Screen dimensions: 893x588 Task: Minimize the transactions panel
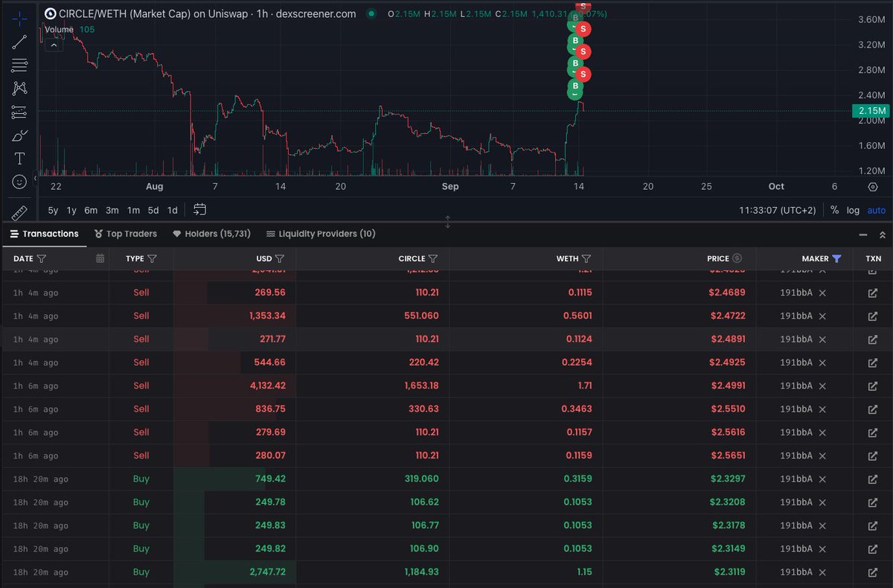point(863,234)
